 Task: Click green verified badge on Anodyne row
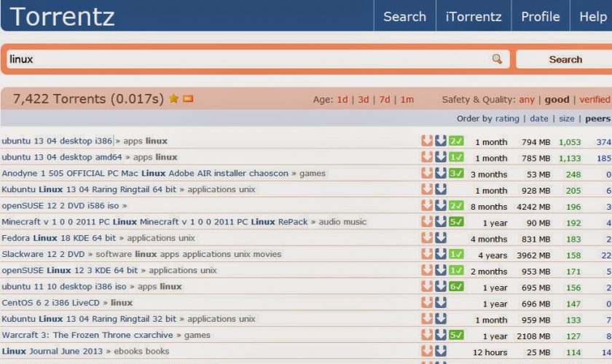coord(456,173)
